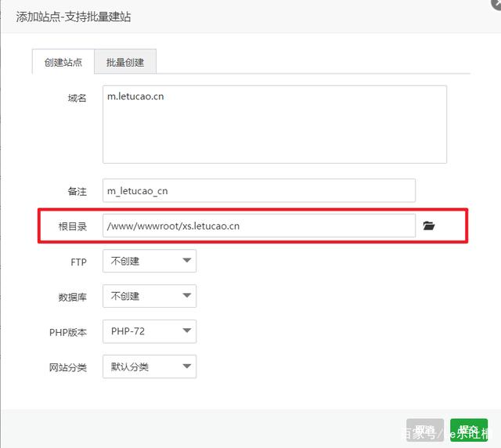Click the FTP field label

[x=78, y=262]
